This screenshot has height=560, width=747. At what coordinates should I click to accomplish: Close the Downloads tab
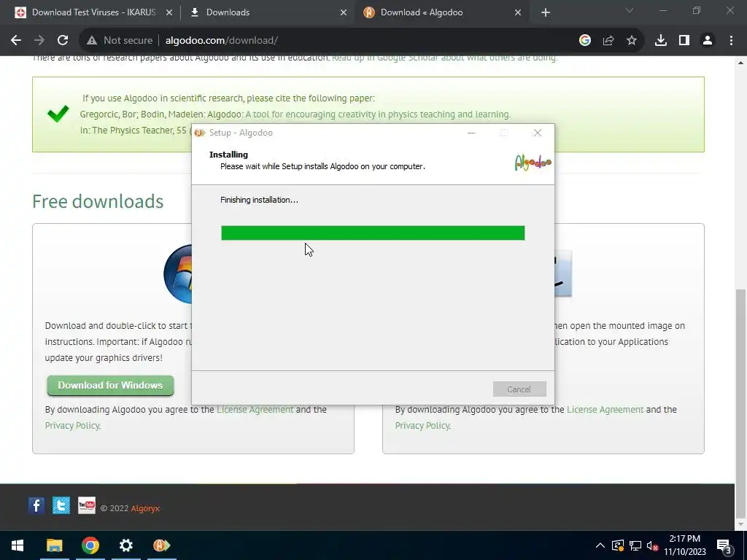click(344, 13)
